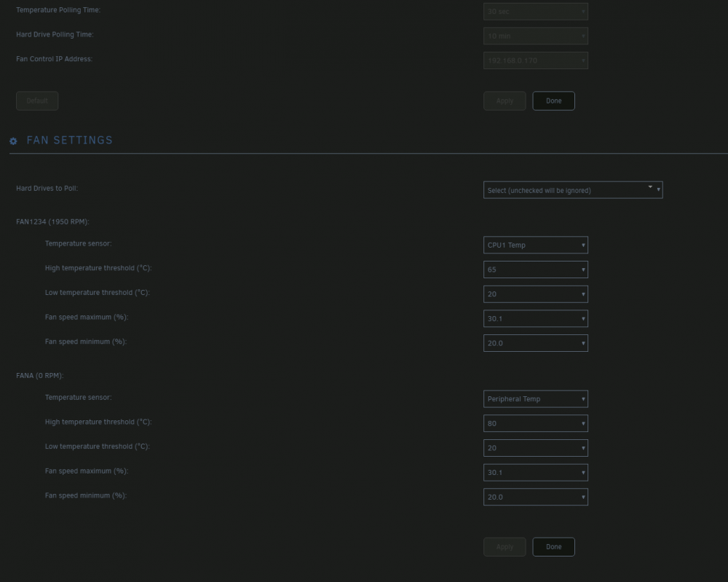Open Hard Drive Polling Time dropdown (10 min)
This screenshot has height=582, width=728.
(x=535, y=36)
